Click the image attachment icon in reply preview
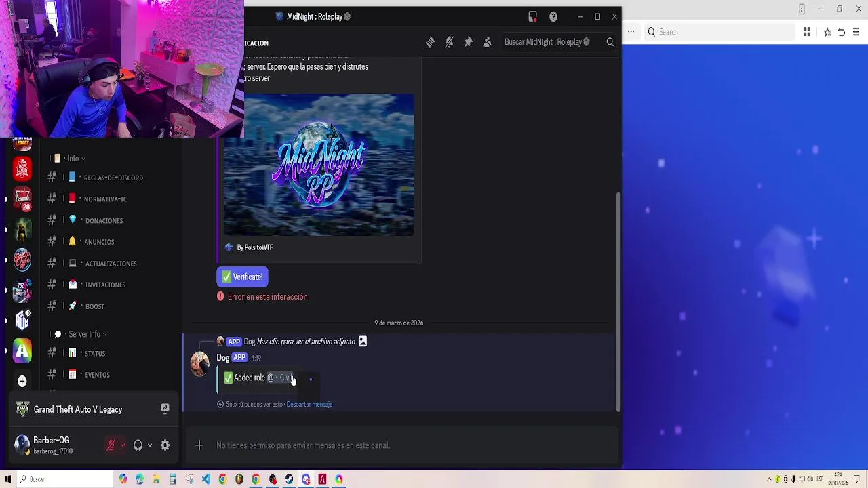This screenshot has width=868, height=488. pyautogui.click(x=363, y=341)
